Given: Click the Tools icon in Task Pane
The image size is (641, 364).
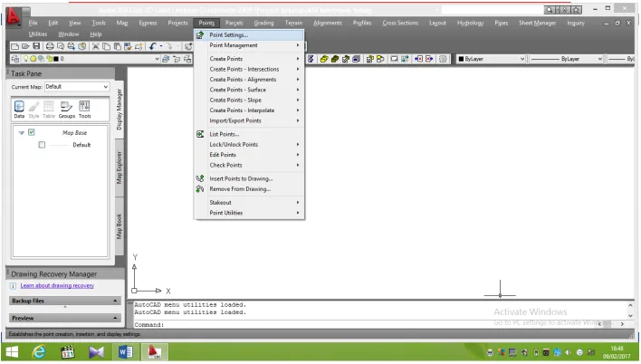Looking at the screenshot, I should point(84,110).
